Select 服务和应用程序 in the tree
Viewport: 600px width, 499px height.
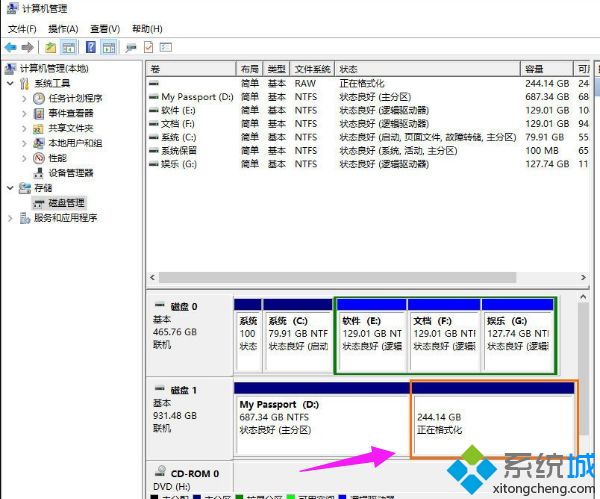[65, 218]
